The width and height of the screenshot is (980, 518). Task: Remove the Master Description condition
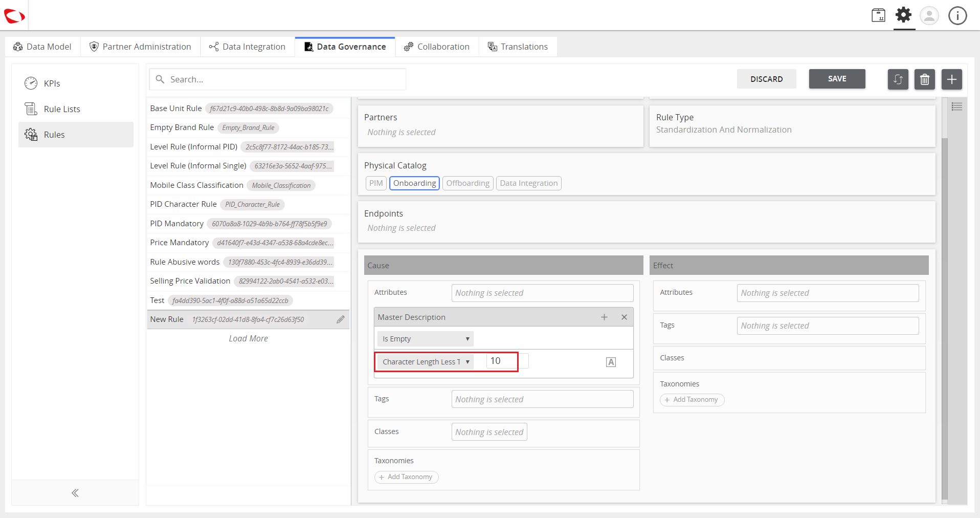tap(624, 317)
